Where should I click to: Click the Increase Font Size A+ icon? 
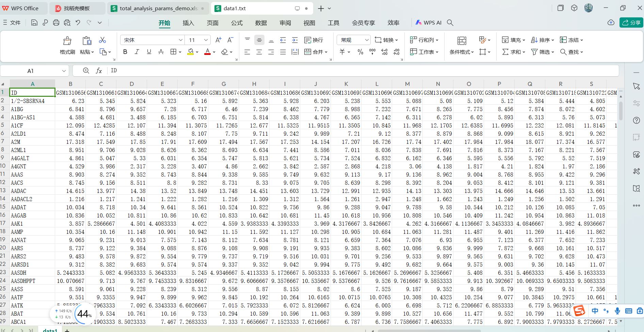(219, 40)
